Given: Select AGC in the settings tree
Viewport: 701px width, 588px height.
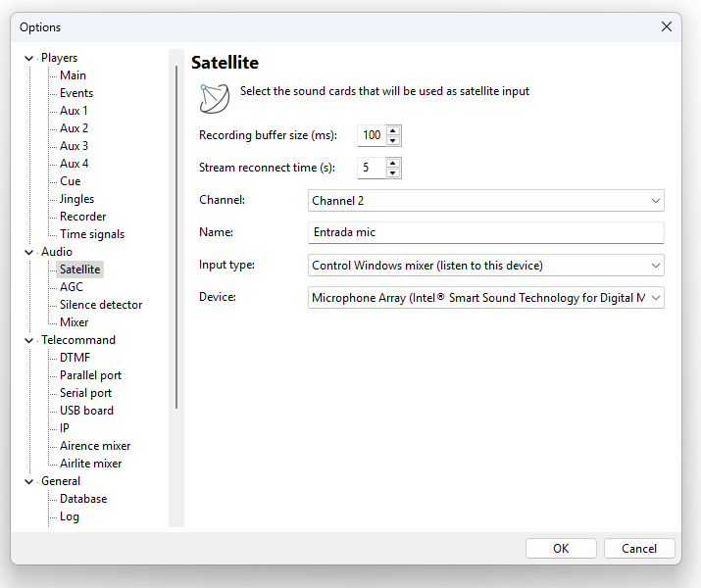Looking at the screenshot, I should coord(72,287).
